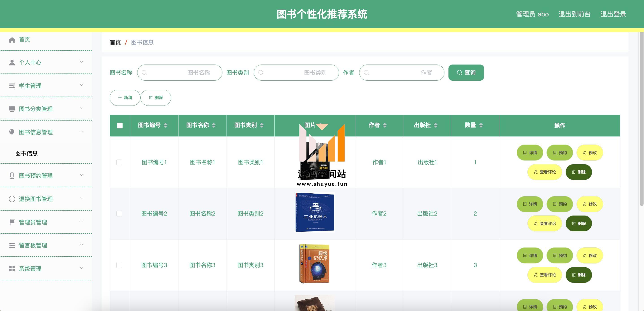Sort by 作者 using its sort arrows

click(385, 125)
